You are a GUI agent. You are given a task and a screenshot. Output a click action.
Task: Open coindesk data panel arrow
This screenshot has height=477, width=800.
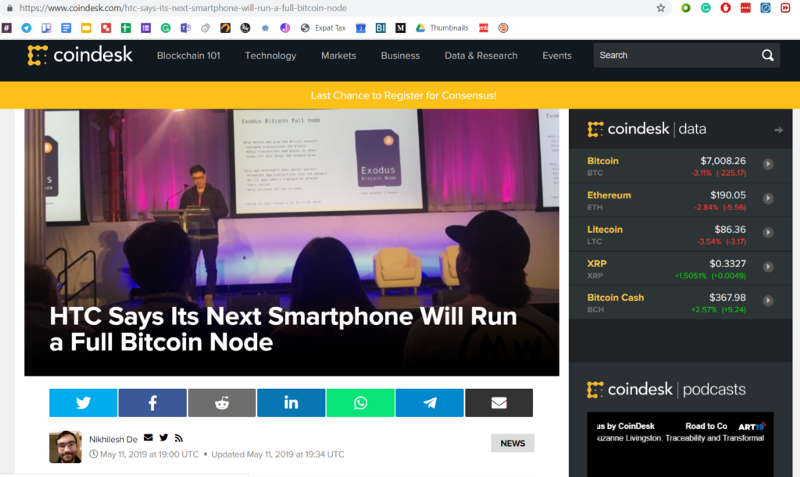[778, 130]
